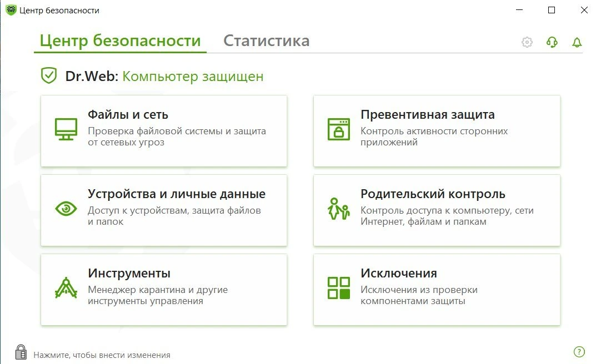The width and height of the screenshot is (601, 364).
Task: Open Родительский контроль heading
Action: coord(433,194)
